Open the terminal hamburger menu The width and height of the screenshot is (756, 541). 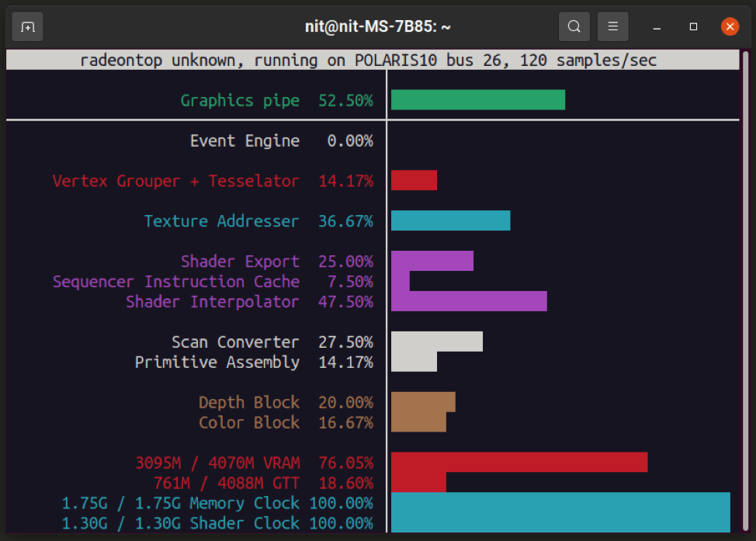point(612,26)
